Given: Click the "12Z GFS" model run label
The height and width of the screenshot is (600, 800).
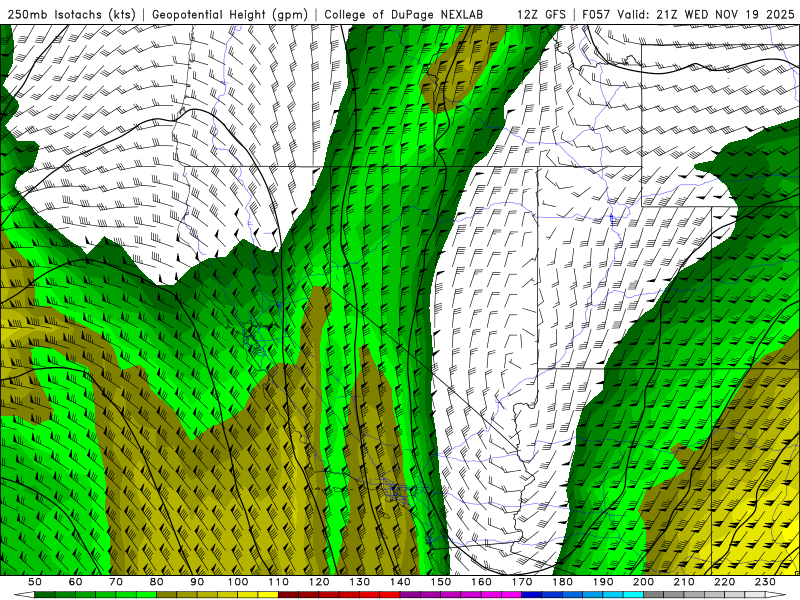Looking at the screenshot, I should [541, 15].
